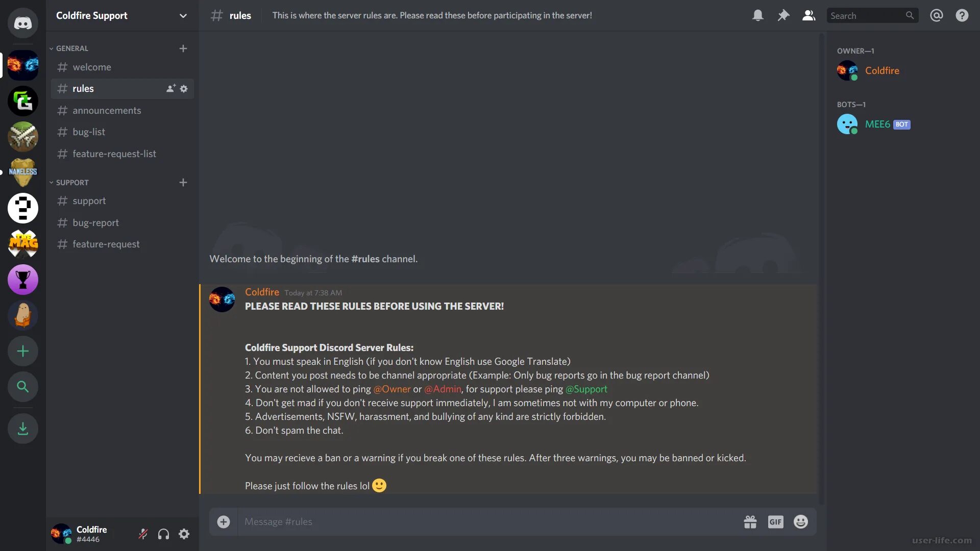Click the add attachment icon
980x551 pixels.
click(x=223, y=521)
